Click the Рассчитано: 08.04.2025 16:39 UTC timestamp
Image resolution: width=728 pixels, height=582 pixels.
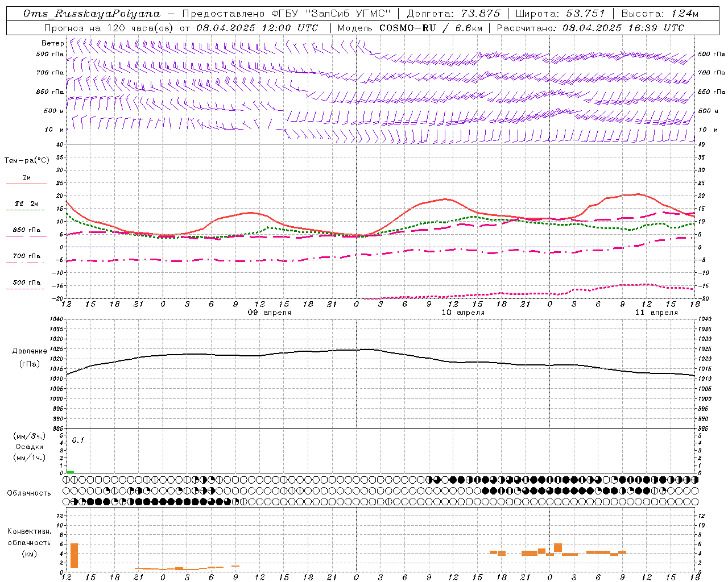click(x=590, y=28)
